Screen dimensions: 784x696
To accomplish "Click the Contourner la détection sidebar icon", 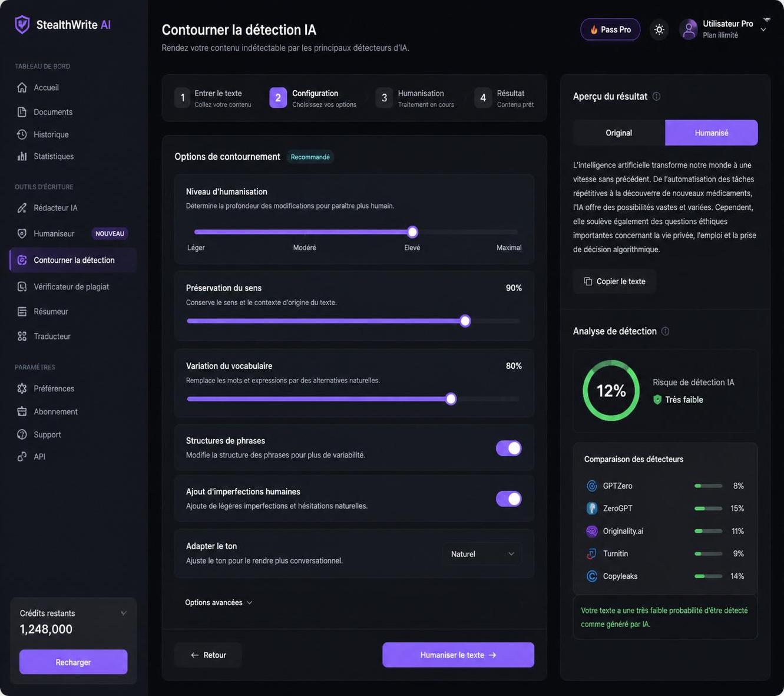I will coord(22,260).
